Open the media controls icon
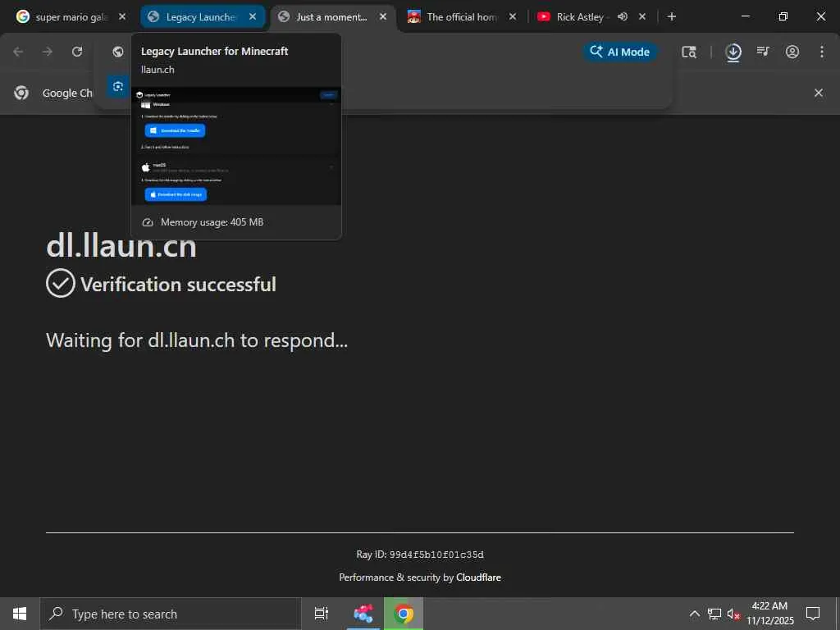This screenshot has width=840, height=630. click(763, 52)
